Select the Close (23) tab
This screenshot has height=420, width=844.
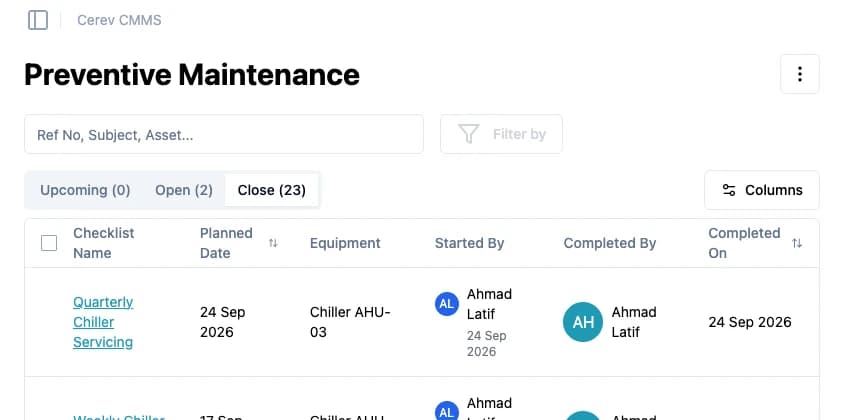point(272,190)
